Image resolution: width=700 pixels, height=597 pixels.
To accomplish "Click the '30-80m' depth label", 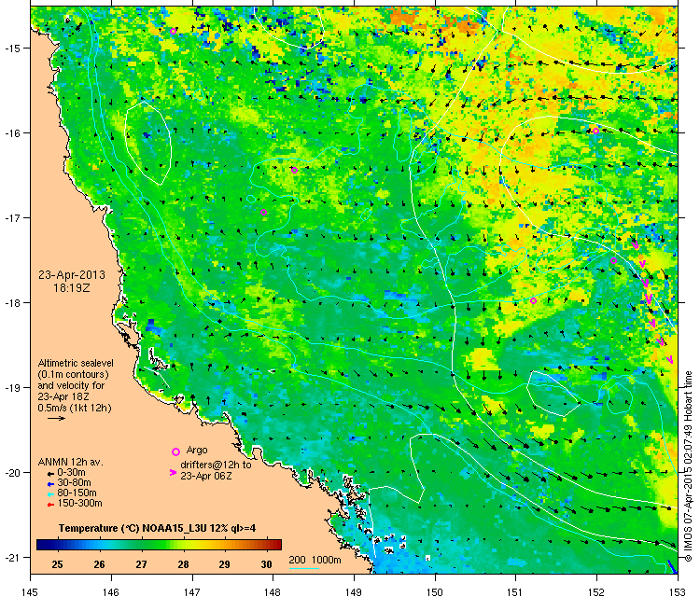I will [x=74, y=483].
